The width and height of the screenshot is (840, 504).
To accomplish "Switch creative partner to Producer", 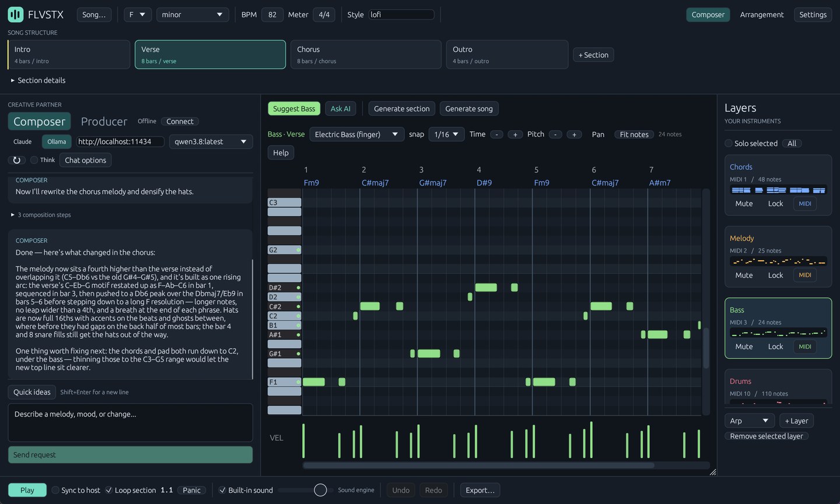I will coord(104,121).
